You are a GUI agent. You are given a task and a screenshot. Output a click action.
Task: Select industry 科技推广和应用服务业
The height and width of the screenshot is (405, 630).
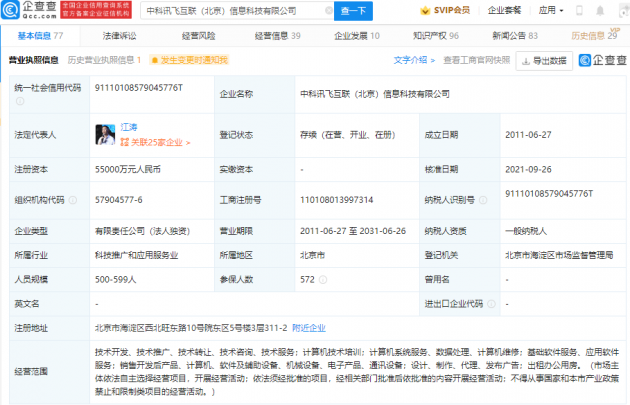click(x=136, y=255)
